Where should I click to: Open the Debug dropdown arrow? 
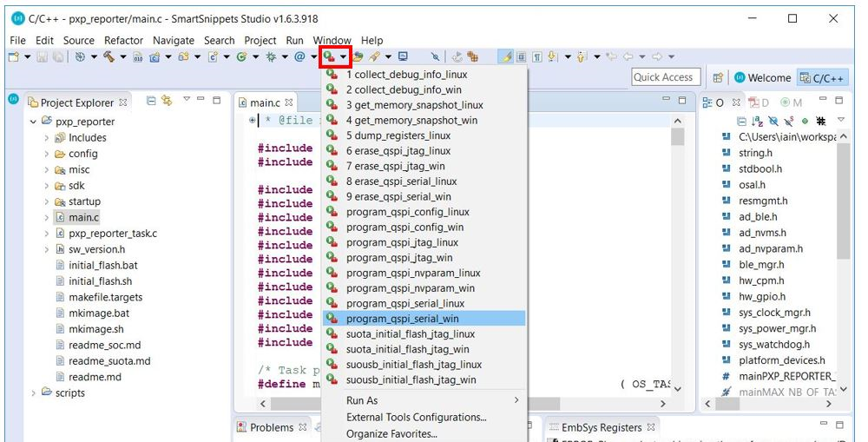click(x=285, y=56)
